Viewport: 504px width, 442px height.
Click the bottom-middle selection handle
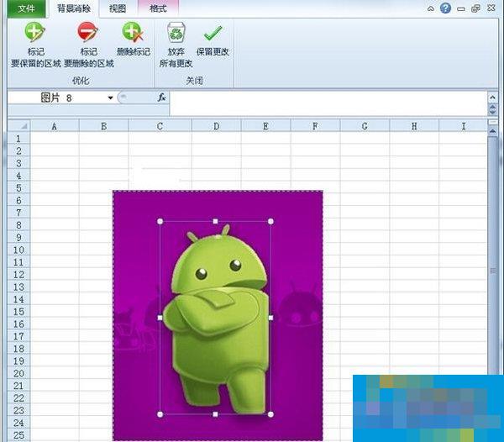click(215, 414)
